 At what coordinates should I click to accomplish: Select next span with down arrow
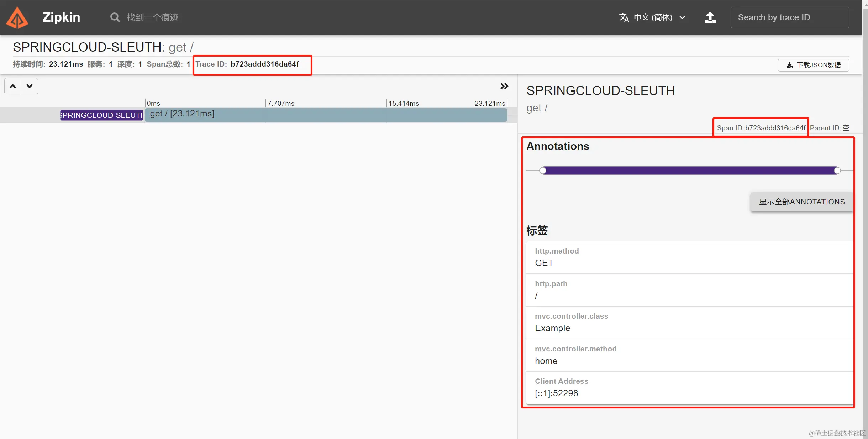(x=30, y=86)
